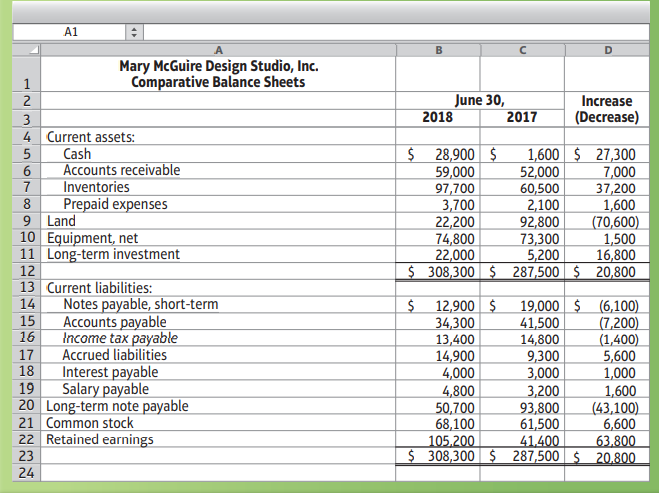Select the 'Equipment, net' label
Screen dimensions: 659x493
[x=92, y=238]
